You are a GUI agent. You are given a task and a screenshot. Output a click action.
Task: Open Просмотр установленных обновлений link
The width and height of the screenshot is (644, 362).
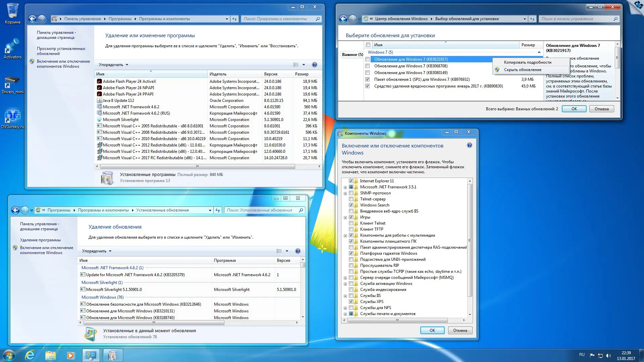pyautogui.click(x=61, y=51)
